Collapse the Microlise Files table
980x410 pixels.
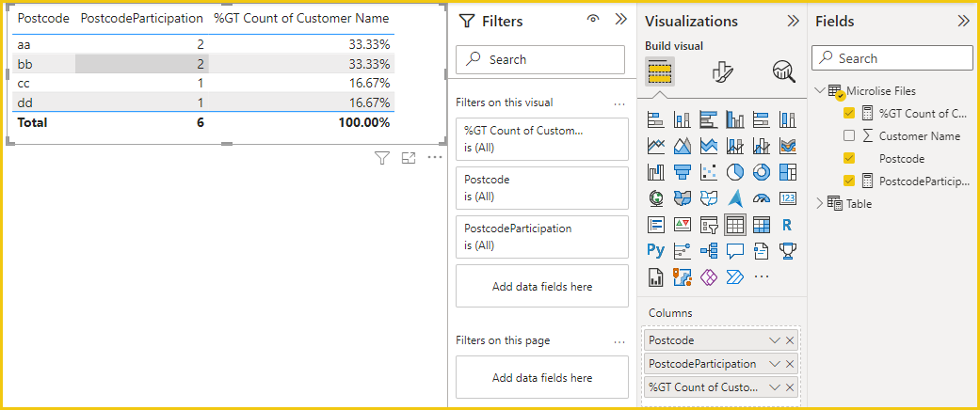pos(821,91)
